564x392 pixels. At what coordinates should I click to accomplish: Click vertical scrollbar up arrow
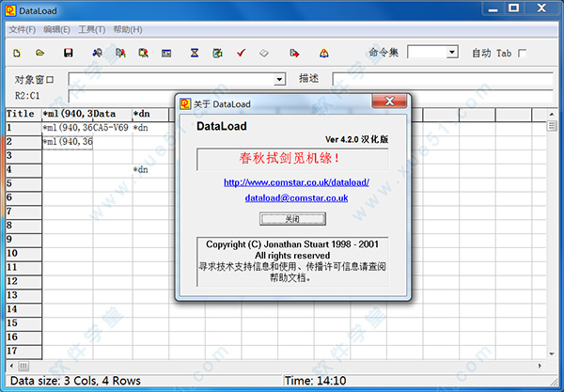click(552, 115)
